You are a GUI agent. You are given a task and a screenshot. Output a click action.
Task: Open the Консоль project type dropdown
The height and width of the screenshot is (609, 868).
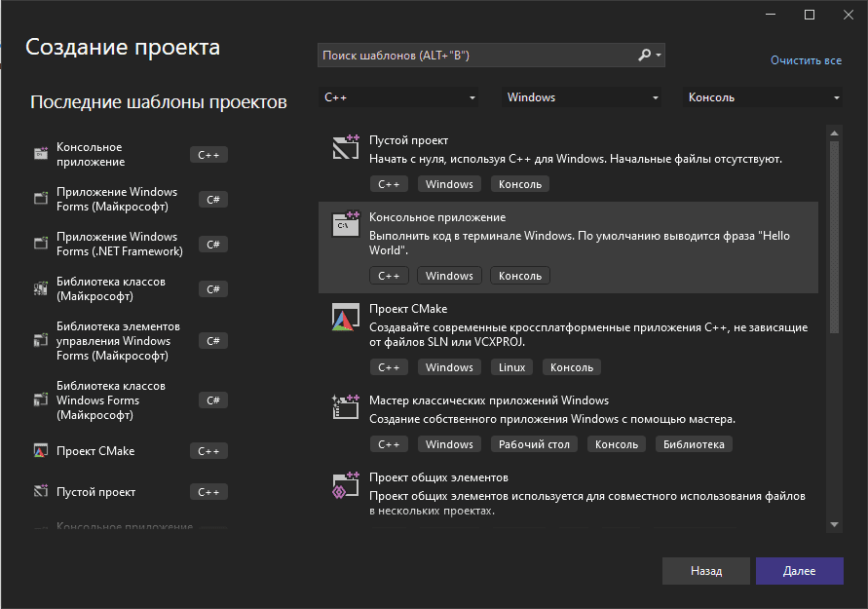coord(763,97)
